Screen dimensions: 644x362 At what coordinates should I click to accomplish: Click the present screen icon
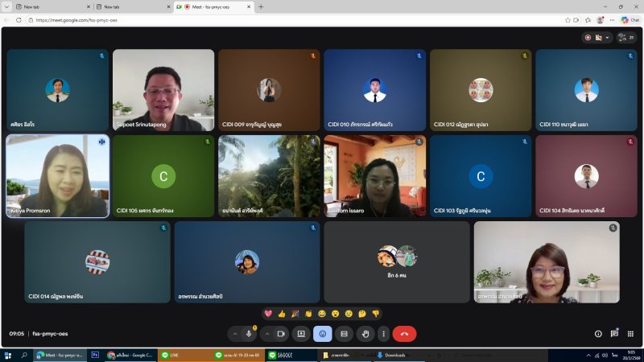(x=302, y=333)
